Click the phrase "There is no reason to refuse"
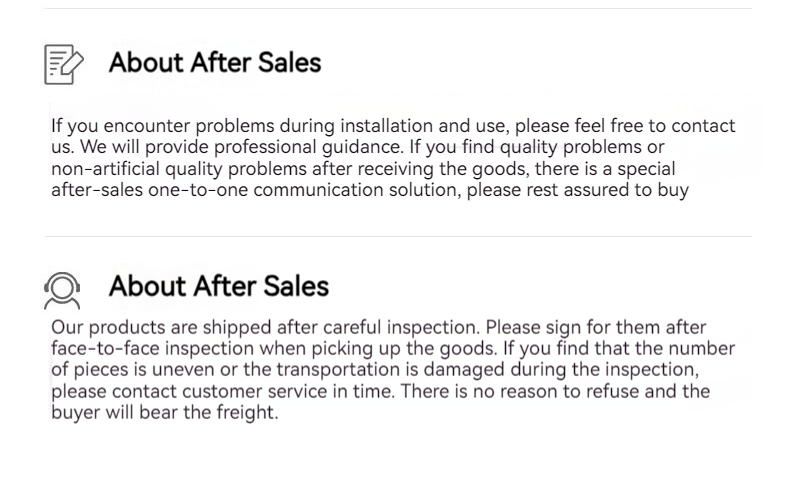790x495 pixels. point(514,390)
